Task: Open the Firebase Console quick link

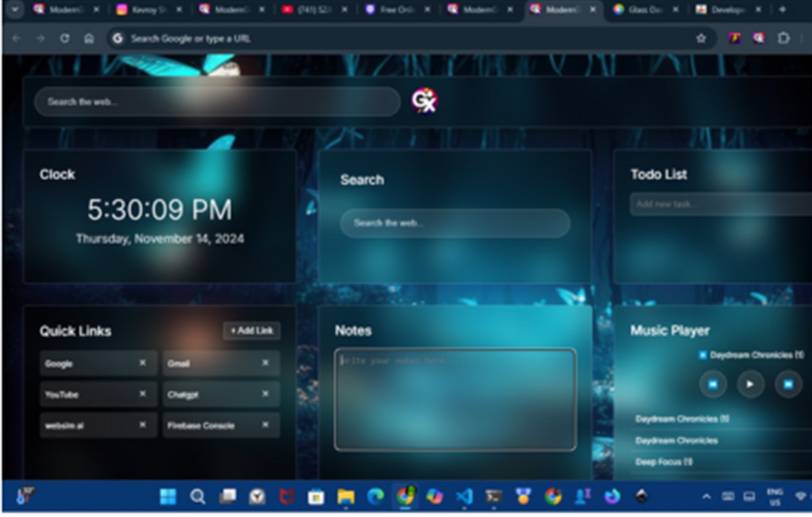Action: coord(221,425)
